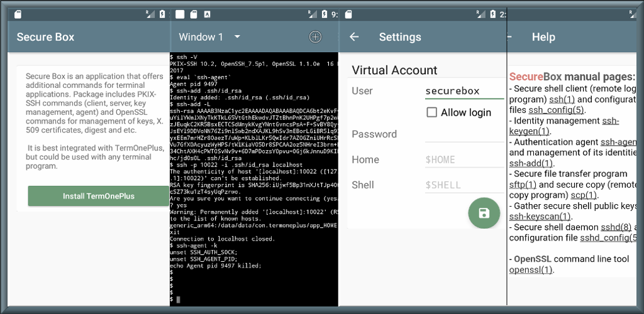Screen dimensions: 644x314
Task: Click the terminal cursor prompt line
Action: click(x=175, y=300)
